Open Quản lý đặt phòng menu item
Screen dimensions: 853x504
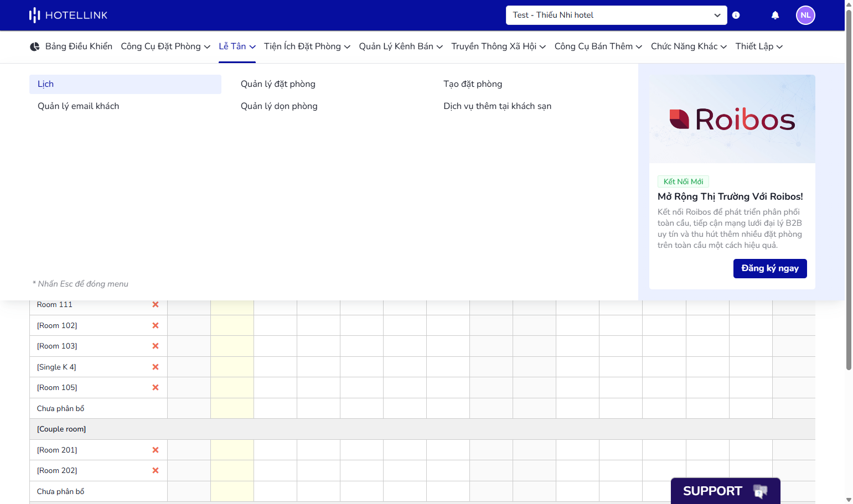tap(278, 84)
